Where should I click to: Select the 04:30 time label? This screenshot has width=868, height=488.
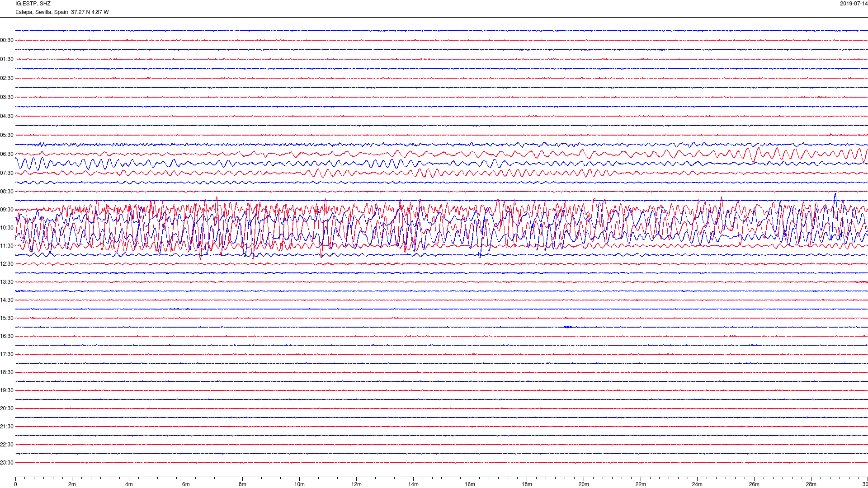[x=7, y=116]
